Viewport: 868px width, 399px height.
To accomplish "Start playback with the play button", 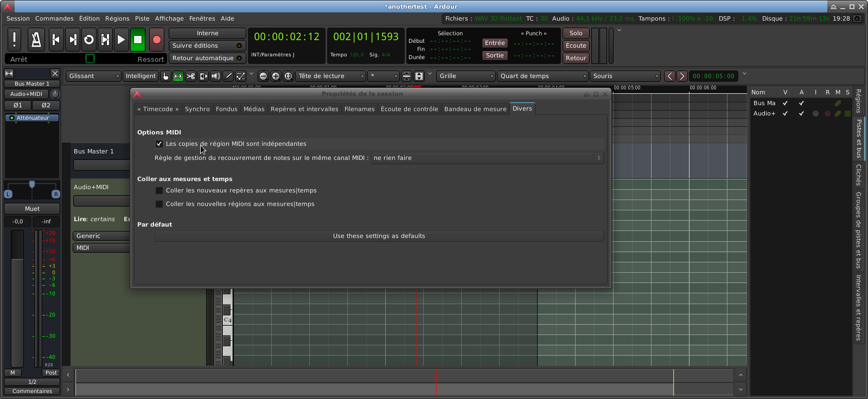I will [x=122, y=40].
